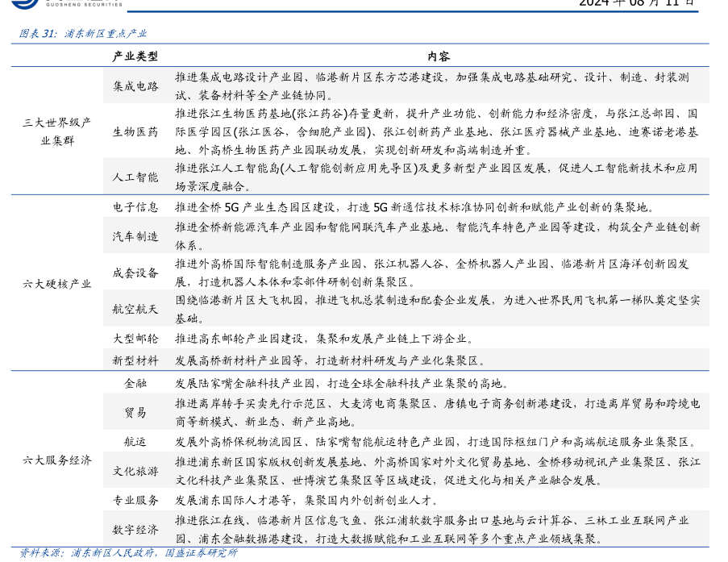Click the 资料来源 source note
The height and width of the screenshot is (562, 728).
pos(129,553)
